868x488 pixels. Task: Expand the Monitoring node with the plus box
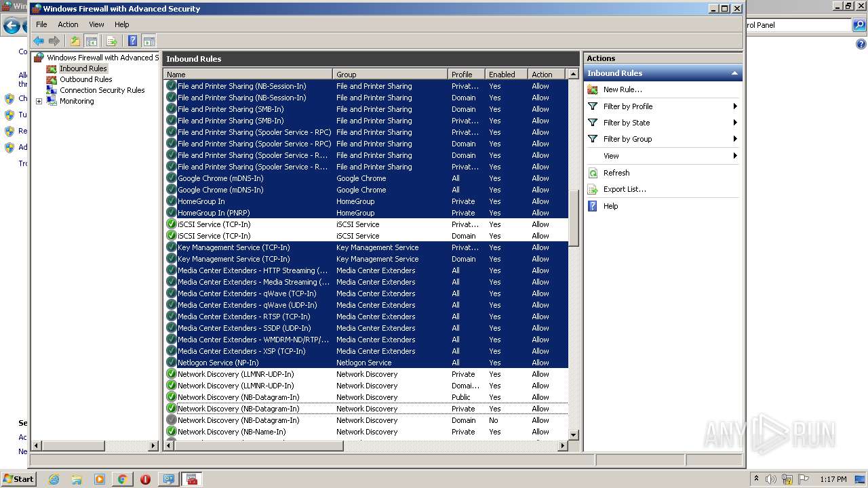39,101
